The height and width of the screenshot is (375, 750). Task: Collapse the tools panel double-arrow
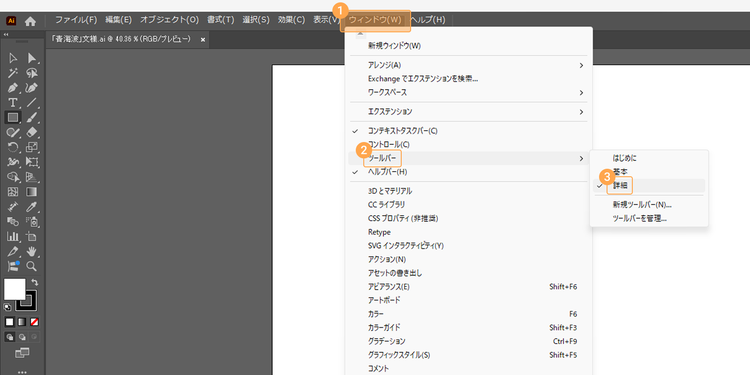coord(6,35)
